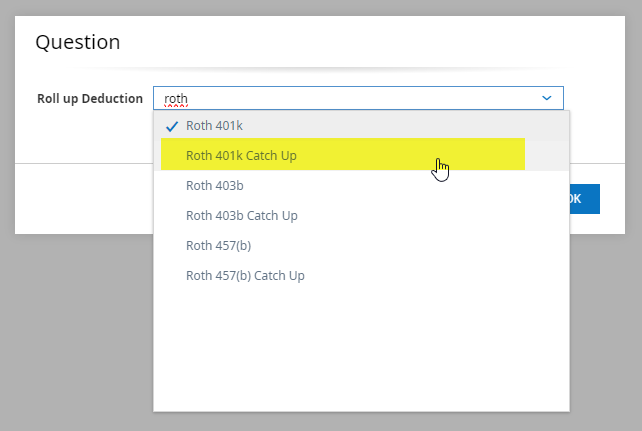Pick Roth 403b from the list
Viewport: 642px width, 431px height.
[x=215, y=185]
